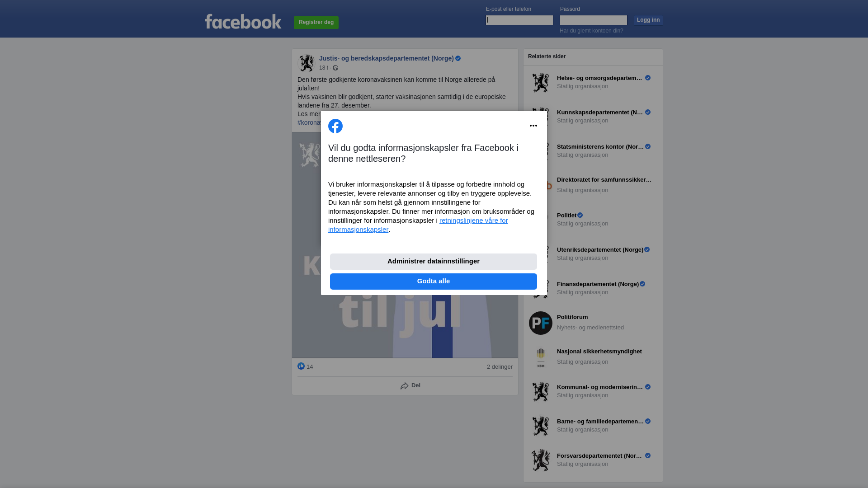Click the Forsvarsdepartementet lion crest icon

click(x=541, y=460)
